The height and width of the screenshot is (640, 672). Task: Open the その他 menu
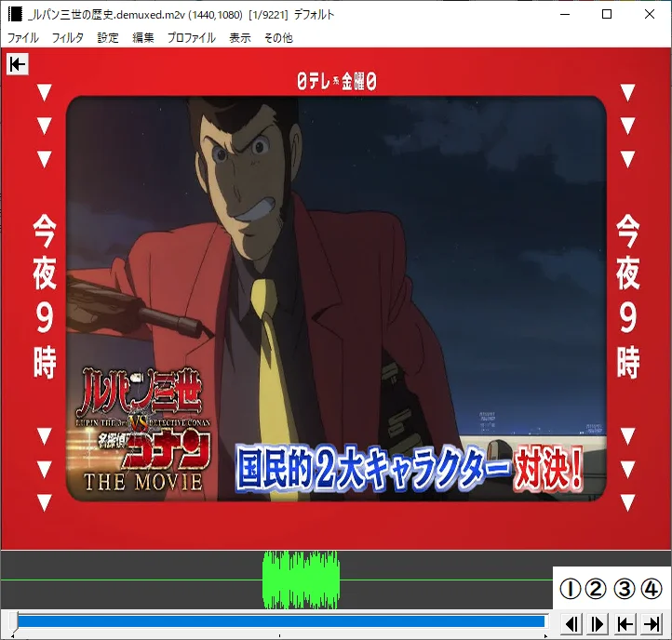tap(278, 38)
